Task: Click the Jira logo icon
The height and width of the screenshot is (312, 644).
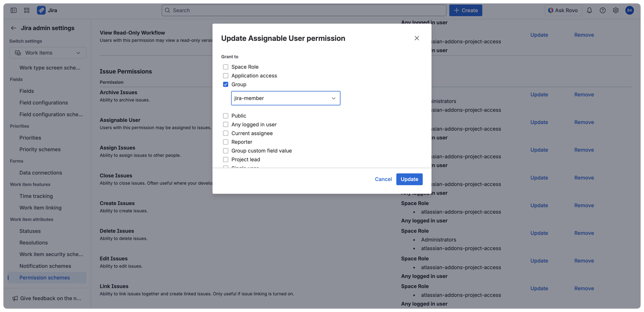Action: (41, 10)
